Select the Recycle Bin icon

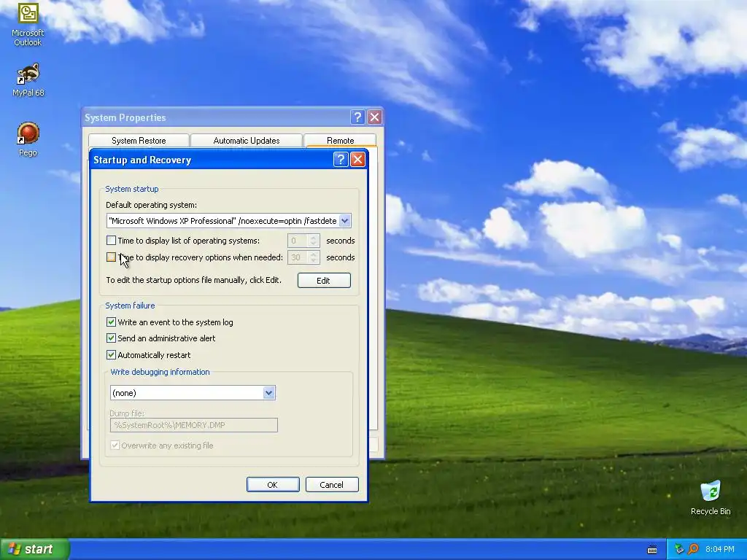[x=711, y=497]
